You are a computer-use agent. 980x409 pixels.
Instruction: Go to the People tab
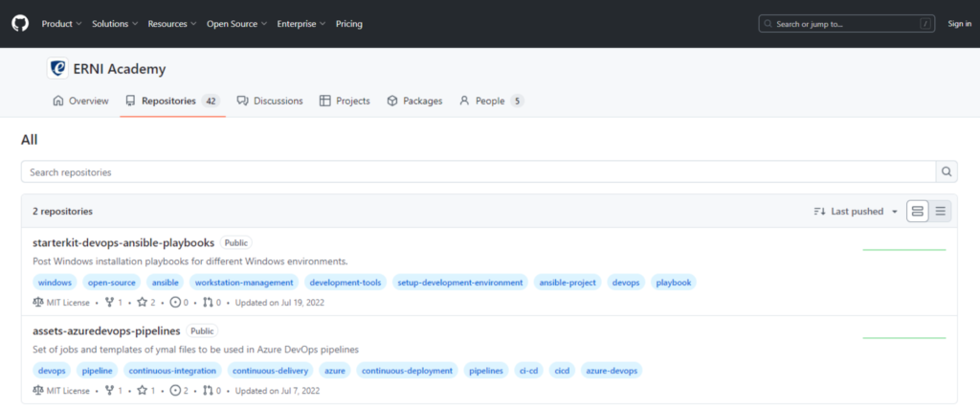click(490, 101)
